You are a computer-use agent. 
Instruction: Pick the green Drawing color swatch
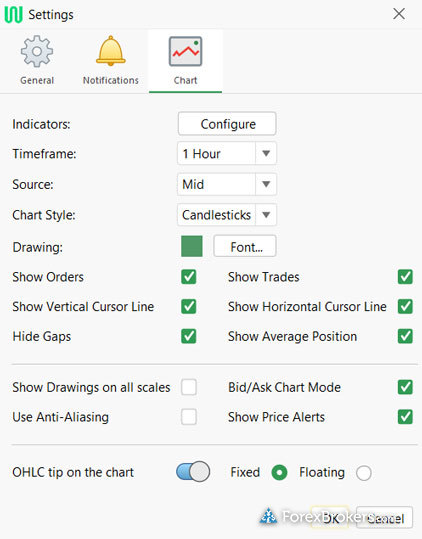192,246
